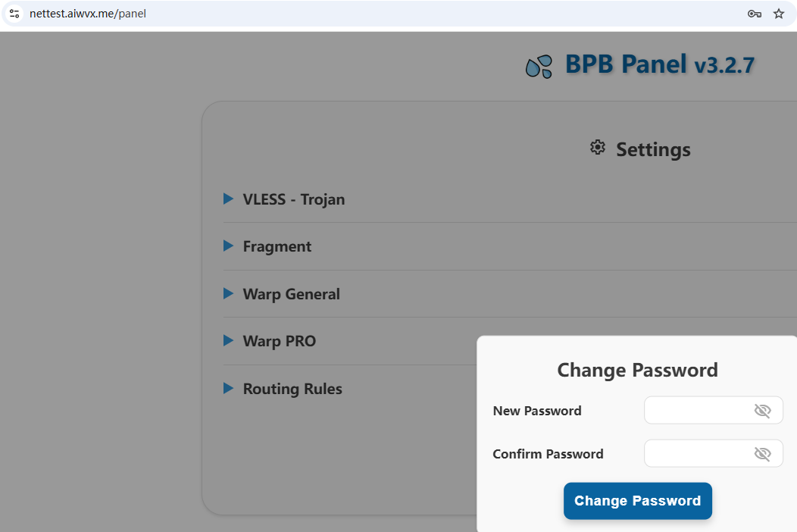Focus the New Password input field
Image resolution: width=797 pixels, height=532 pixels.
pyautogui.click(x=697, y=411)
